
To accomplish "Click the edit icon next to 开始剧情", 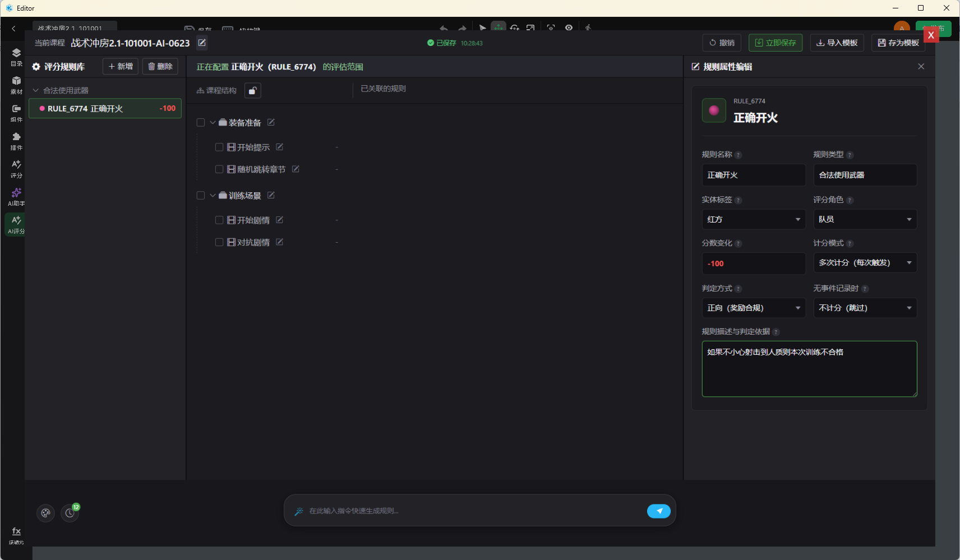I will (279, 220).
